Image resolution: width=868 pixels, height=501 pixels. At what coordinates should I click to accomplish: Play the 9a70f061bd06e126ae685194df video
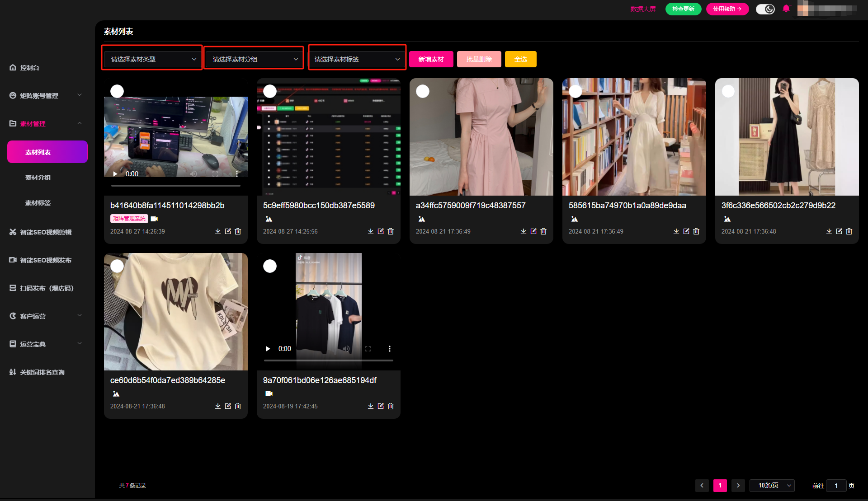pos(268,349)
